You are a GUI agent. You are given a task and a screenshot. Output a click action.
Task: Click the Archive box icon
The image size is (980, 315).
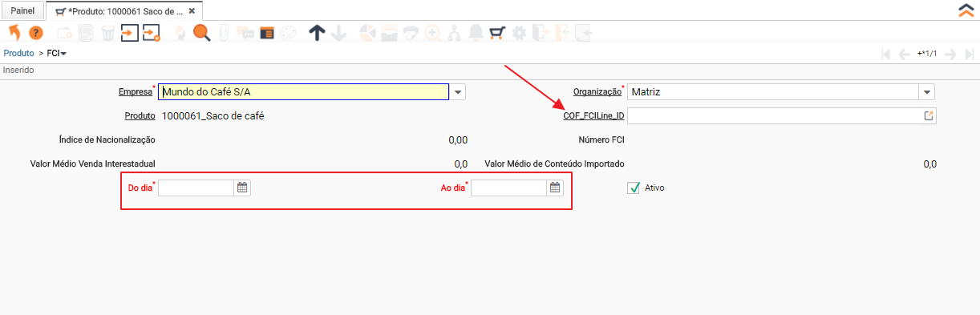click(x=390, y=33)
